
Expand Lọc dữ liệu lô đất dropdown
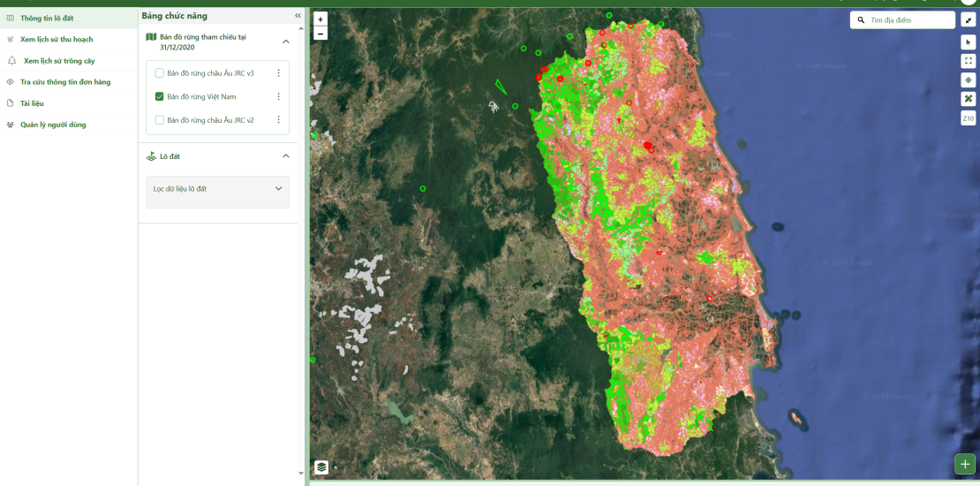pyautogui.click(x=278, y=189)
